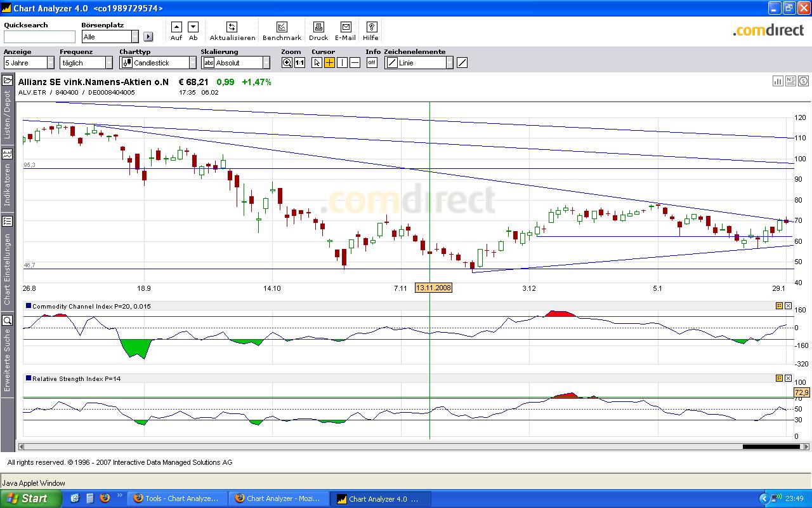Click the bar chart icon above the chart
This screenshot has width=812, height=508.
point(778,81)
